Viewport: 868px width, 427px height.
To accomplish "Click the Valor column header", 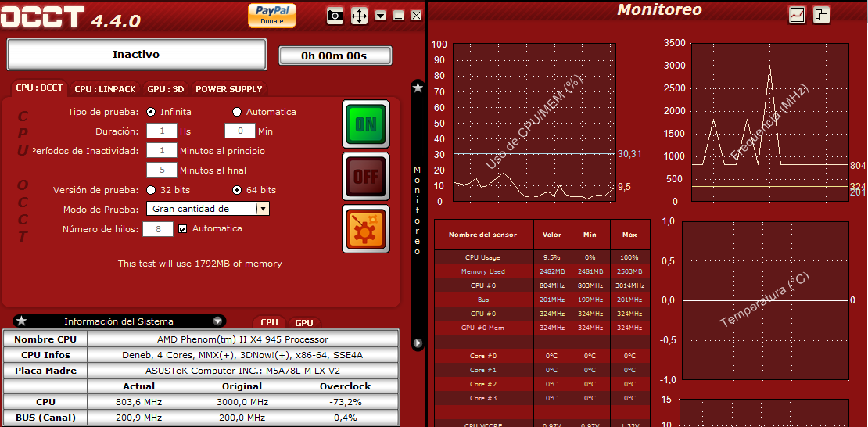I will coord(552,235).
